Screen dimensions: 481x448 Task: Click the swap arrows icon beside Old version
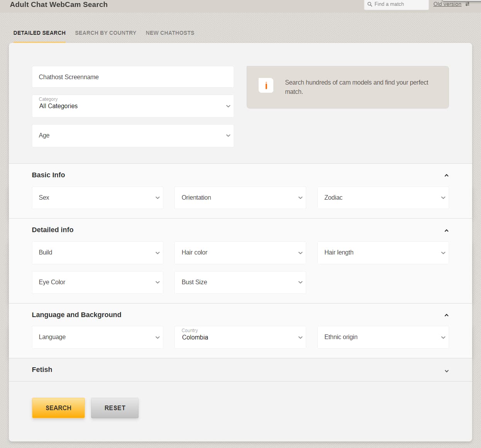coord(467,4)
